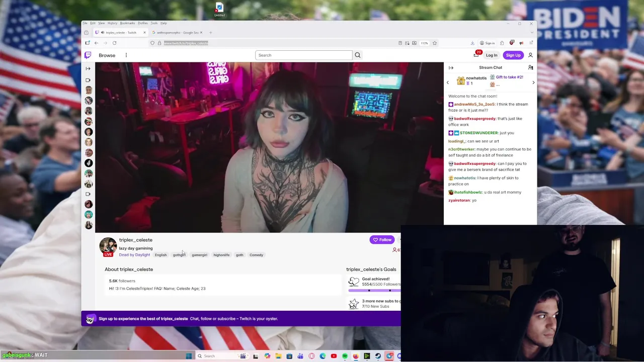Open the Twitch notifications inbox icon
Screen dimensions: 644x362
tap(476, 55)
